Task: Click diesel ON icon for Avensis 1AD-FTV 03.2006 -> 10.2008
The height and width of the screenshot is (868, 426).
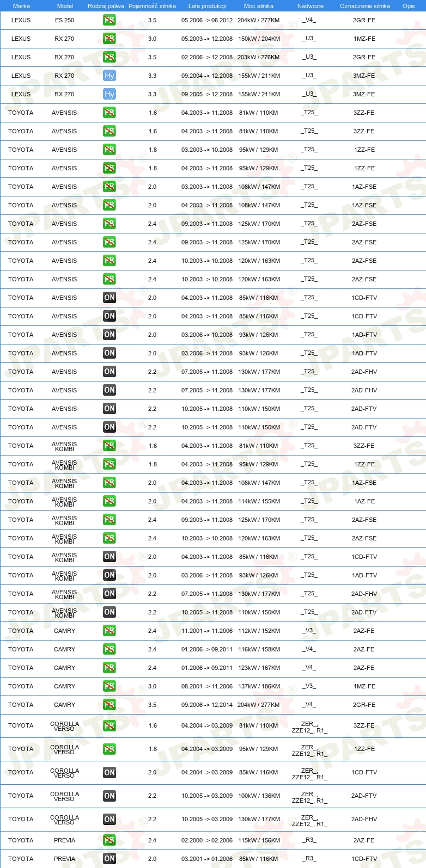Action: point(109,335)
